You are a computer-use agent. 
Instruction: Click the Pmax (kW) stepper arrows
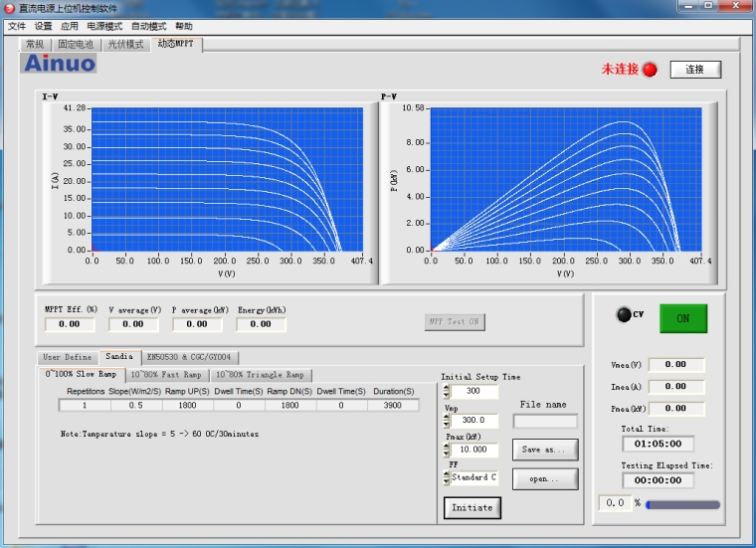(x=447, y=450)
